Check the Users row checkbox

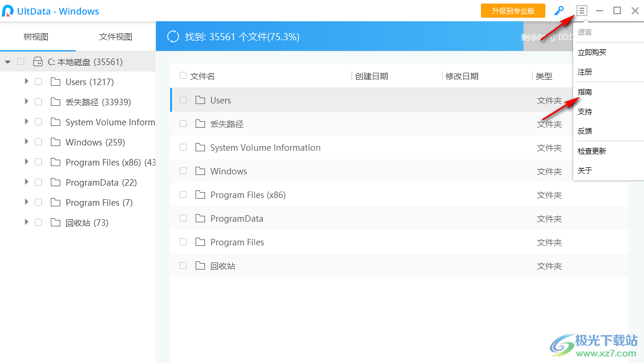(x=183, y=100)
